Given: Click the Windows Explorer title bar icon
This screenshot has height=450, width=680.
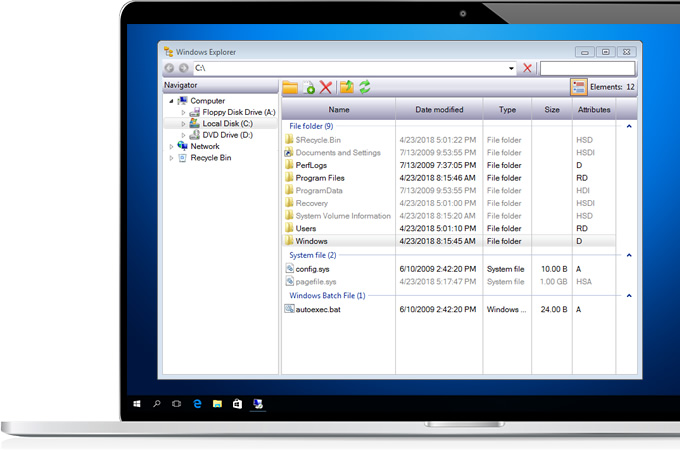Looking at the screenshot, I should 168,52.
